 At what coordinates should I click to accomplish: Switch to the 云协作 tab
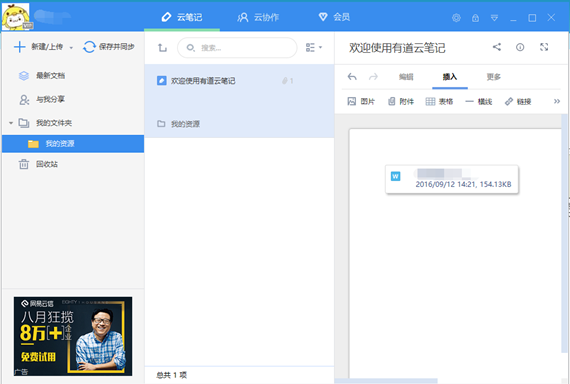click(258, 17)
